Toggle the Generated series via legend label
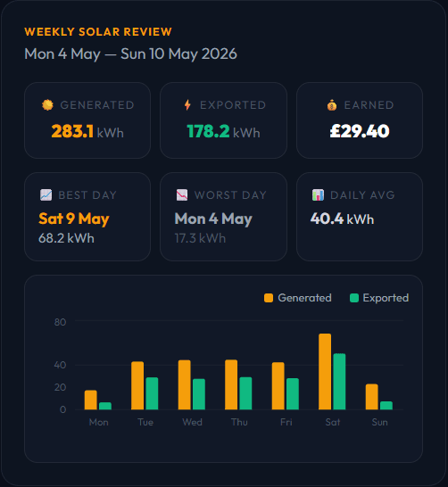448x487 pixels. click(x=304, y=298)
